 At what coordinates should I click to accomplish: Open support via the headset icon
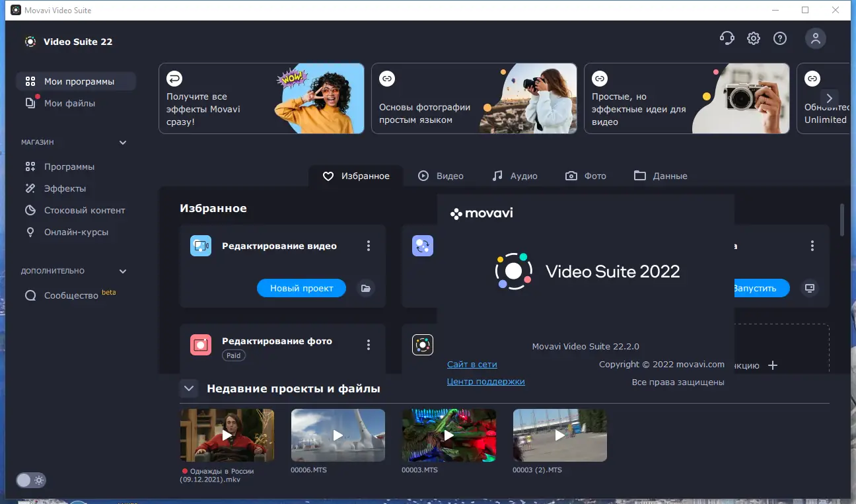pos(727,38)
